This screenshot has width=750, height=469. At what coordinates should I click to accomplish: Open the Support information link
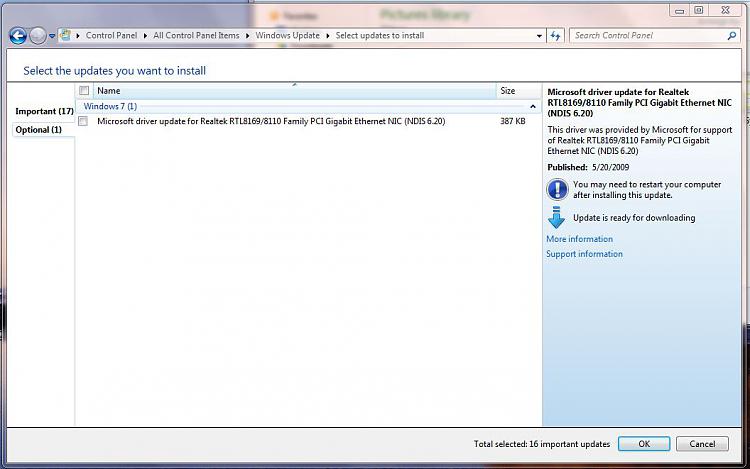coord(585,254)
